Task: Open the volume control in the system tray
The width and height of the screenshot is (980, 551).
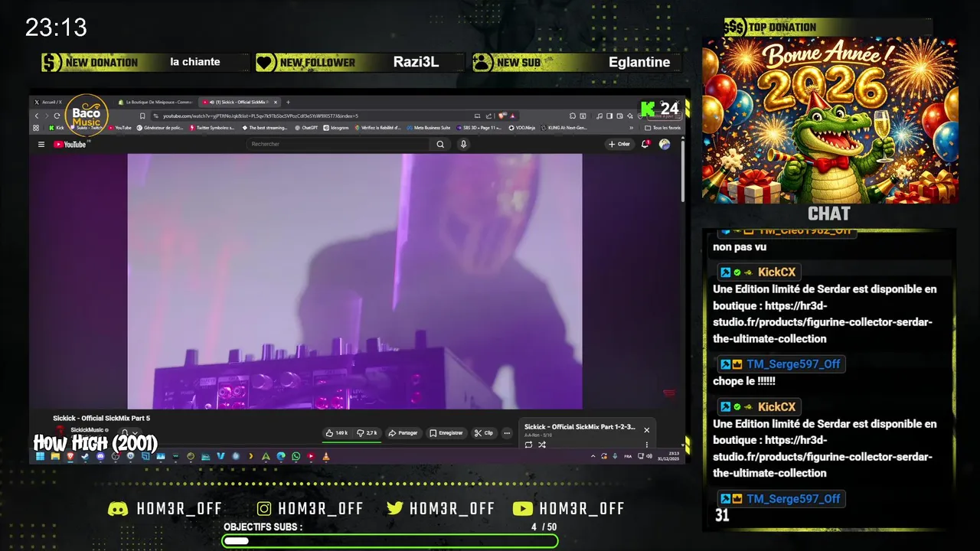Action: pos(649,456)
